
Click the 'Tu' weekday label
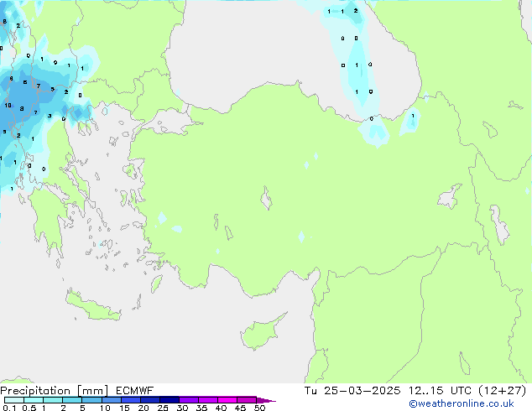(310, 391)
